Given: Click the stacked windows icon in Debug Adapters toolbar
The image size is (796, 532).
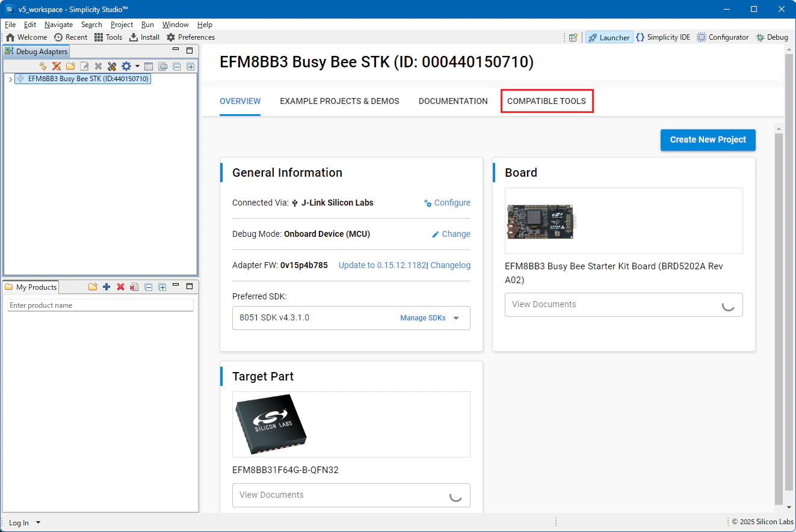Looking at the screenshot, I should [162, 66].
